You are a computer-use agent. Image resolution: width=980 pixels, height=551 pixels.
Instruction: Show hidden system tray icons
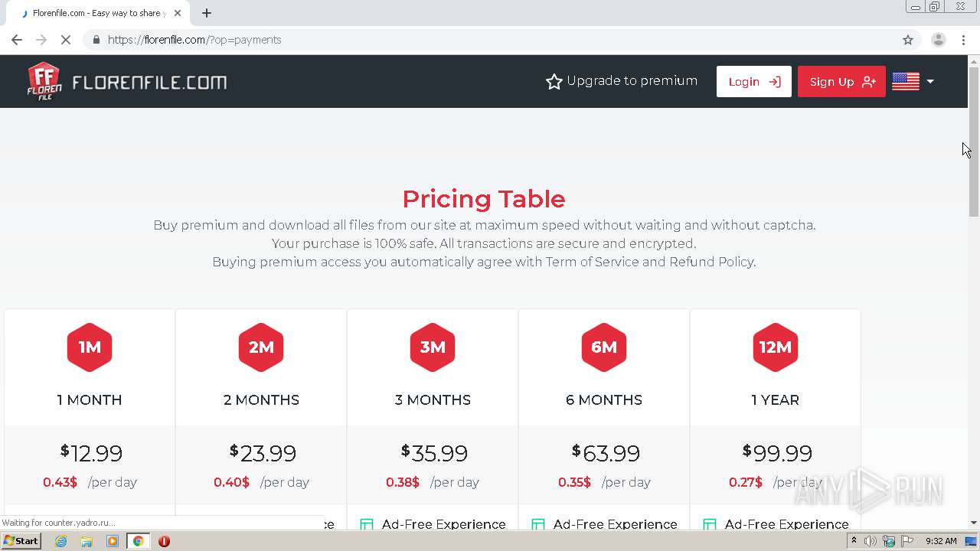854,541
